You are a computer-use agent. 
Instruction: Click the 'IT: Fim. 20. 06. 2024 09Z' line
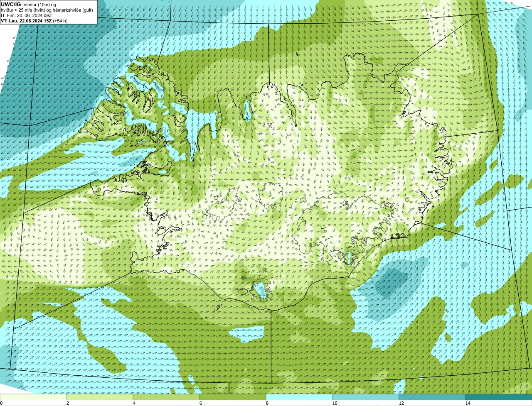(x=27, y=15)
